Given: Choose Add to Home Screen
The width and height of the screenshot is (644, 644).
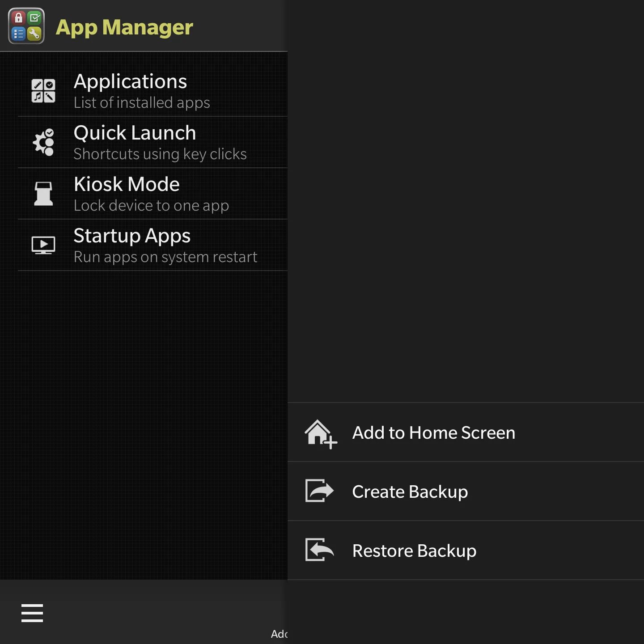Looking at the screenshot, I should [x=466, y=432].
